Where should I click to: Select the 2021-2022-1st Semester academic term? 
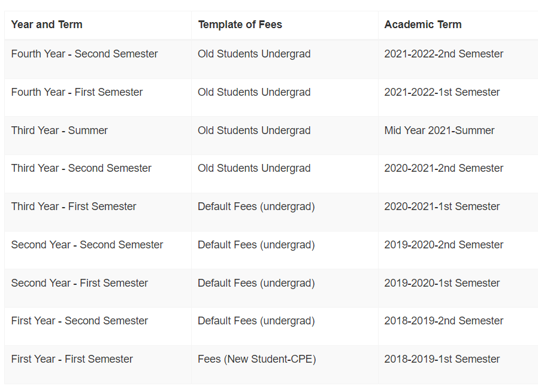[x=442, y=92]
